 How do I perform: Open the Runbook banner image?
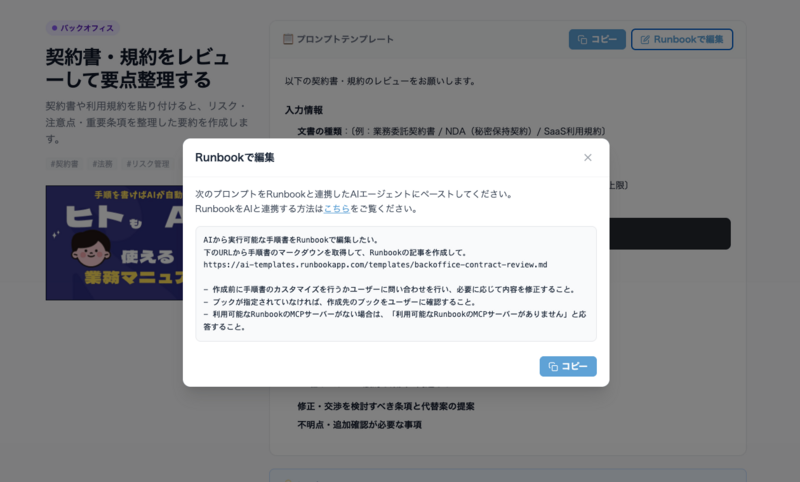click(x=114, y=243)
